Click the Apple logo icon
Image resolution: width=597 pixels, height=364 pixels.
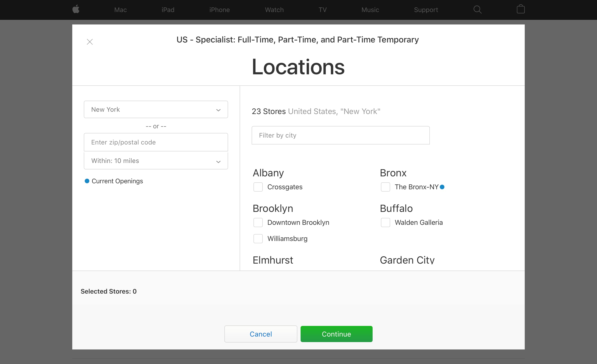coord(76,9)
